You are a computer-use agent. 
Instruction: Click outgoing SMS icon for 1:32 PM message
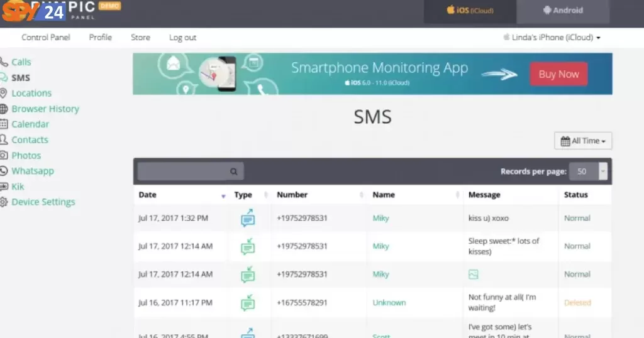coord(248,218)
